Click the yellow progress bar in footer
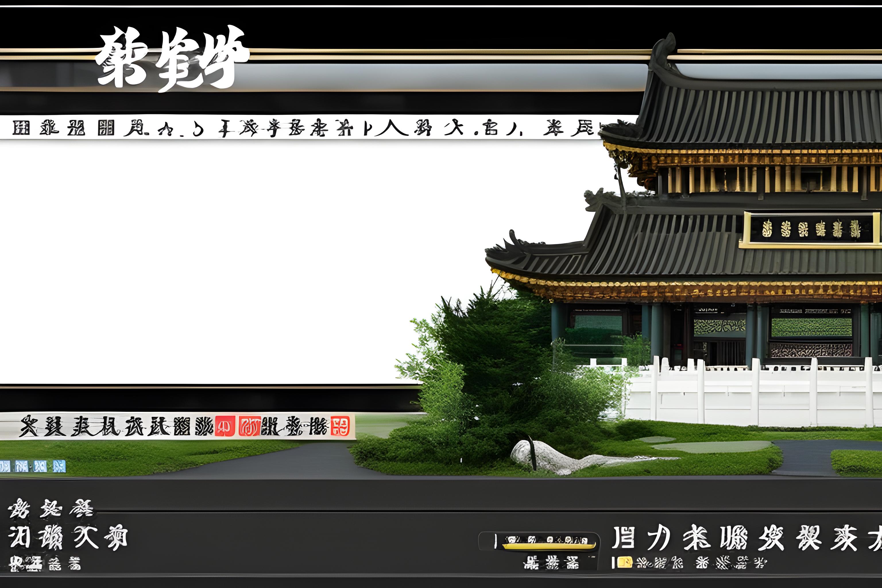882x588 pixels. (x=549, y=546)
